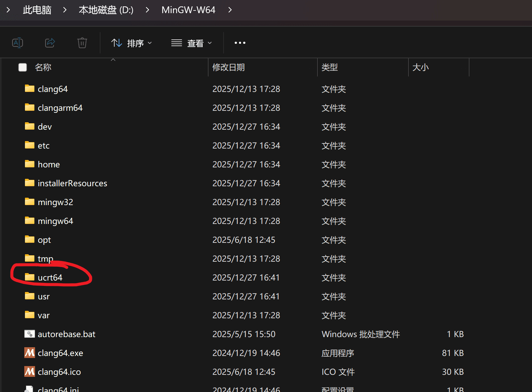The image size is (532, 392).
Task: Sort by the 修改日期 column header
Action: click(229, 67)
